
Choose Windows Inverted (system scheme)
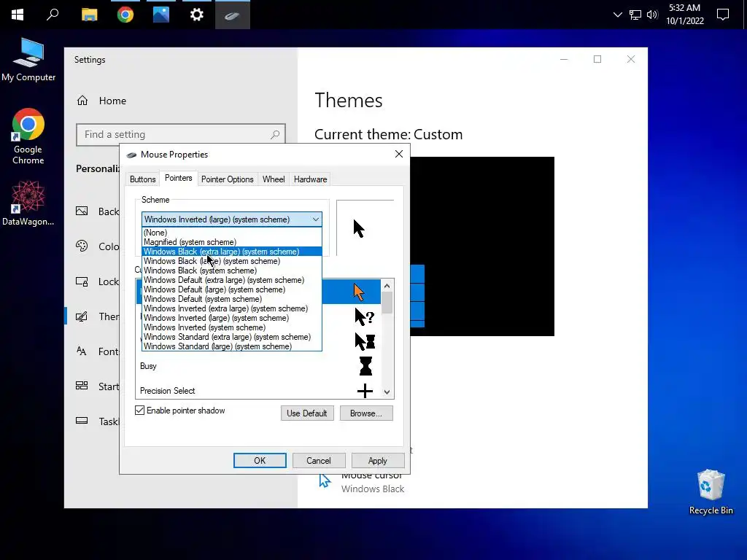231,327
